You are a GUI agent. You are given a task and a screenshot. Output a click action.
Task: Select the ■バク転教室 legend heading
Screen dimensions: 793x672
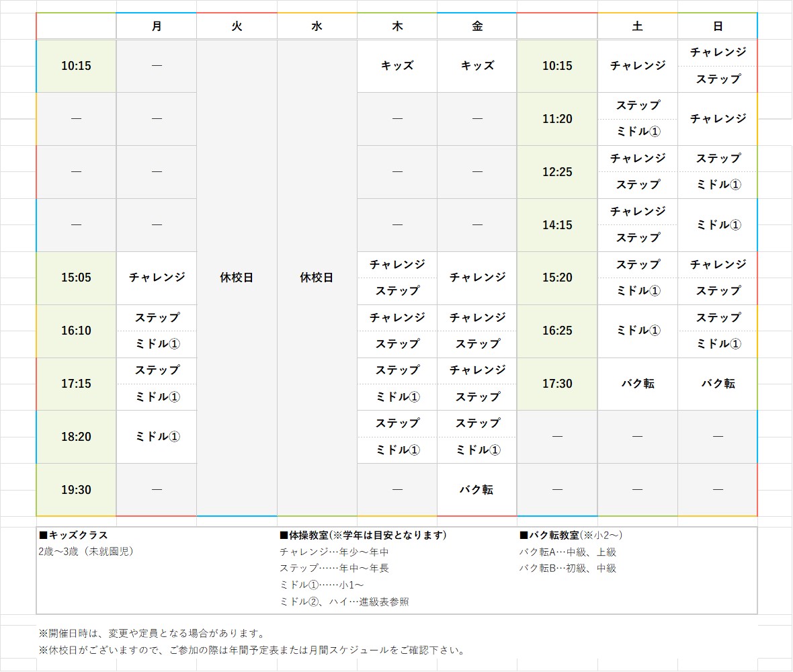[x=571, y=536]
